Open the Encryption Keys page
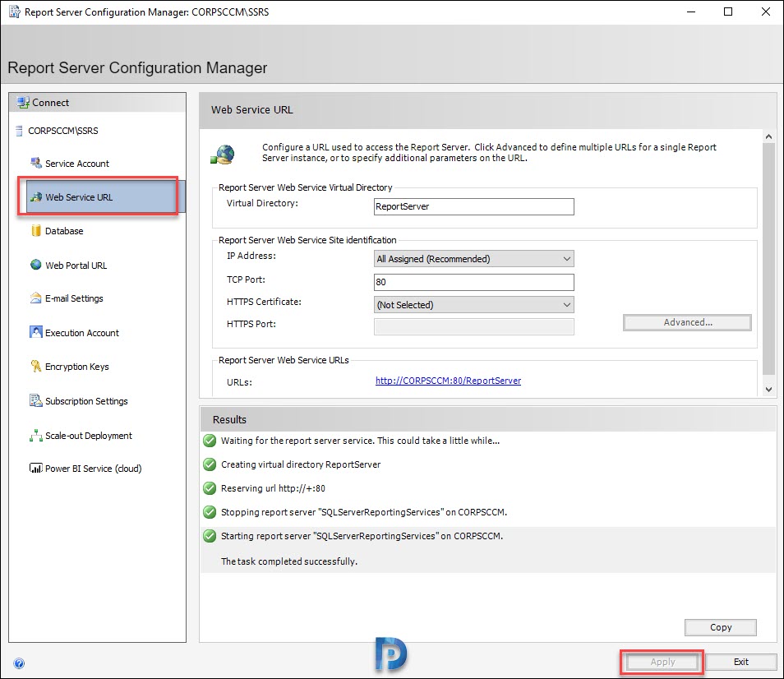 tap(77, 367)
